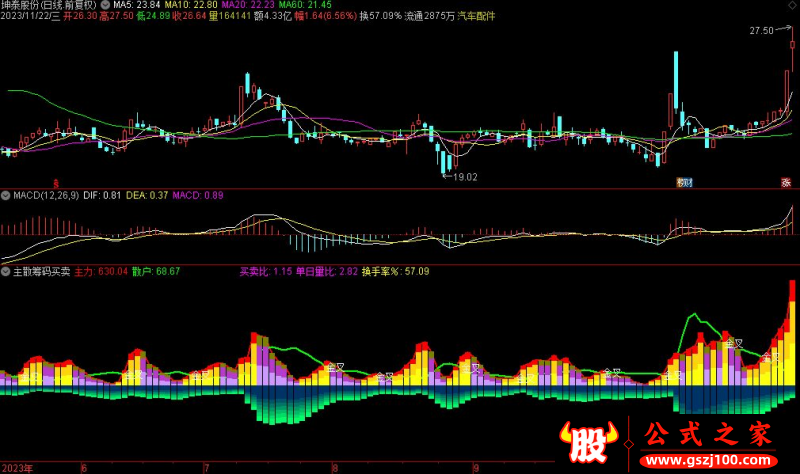Click the bull 股 logo icon
Viewport: 800px width, 474px height.
[589, 443]
